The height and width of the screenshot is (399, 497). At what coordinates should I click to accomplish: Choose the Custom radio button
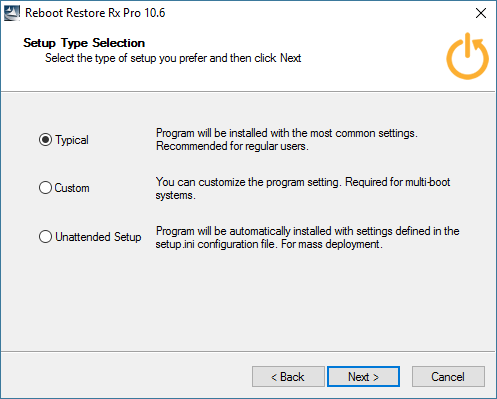coord(45,188)
